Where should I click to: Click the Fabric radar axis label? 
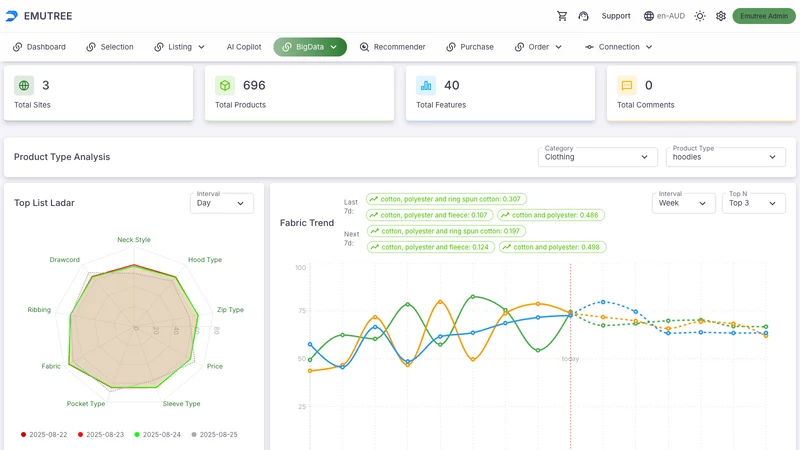coord(51,366)
